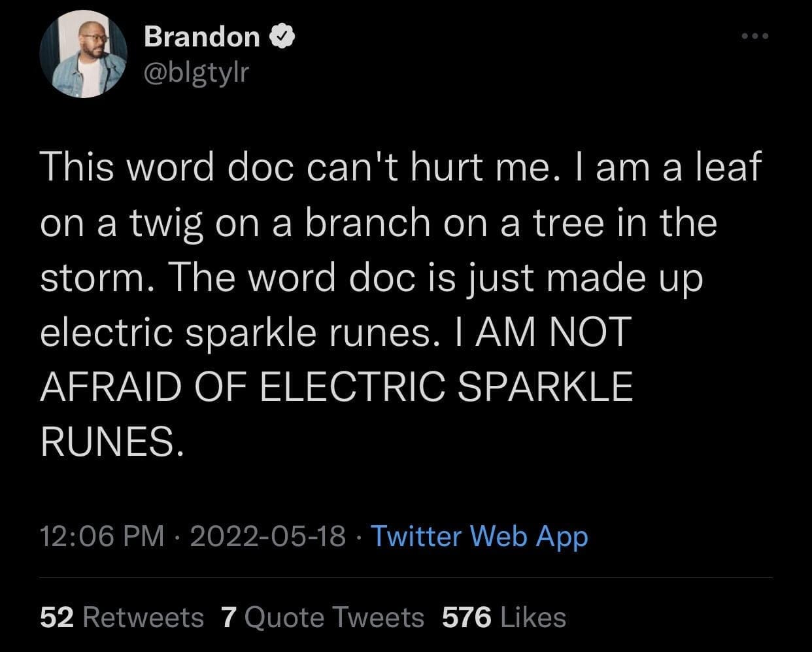
Task: Click the display name Brandon
Action: [x=202, y=37]
